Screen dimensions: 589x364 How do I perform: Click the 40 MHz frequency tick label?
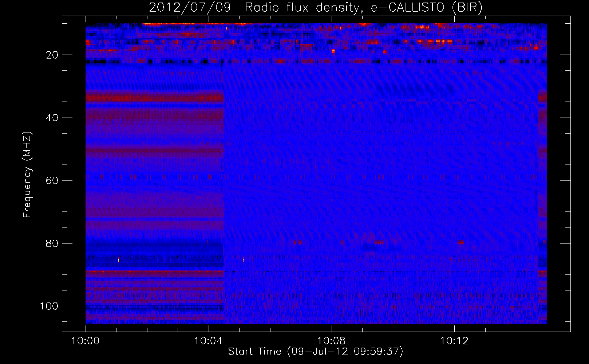point(52,118)
